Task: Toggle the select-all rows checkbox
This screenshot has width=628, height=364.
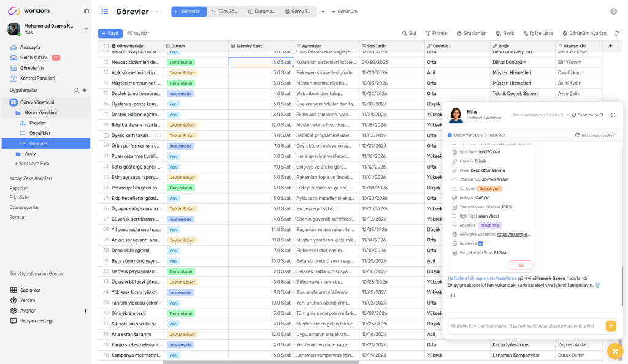Action: 106,46
